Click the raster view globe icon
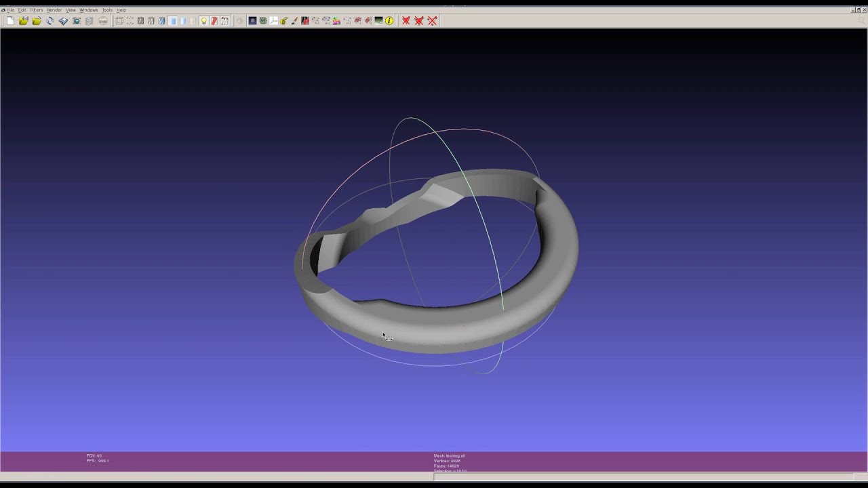868x488 pixels. [103, 21]
